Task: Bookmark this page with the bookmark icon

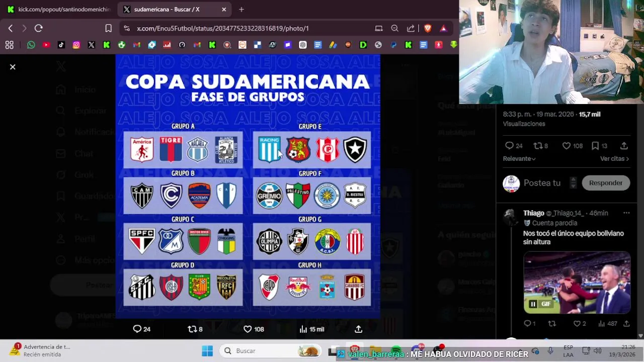Action: pyautogui.click(x=108, y=29)
